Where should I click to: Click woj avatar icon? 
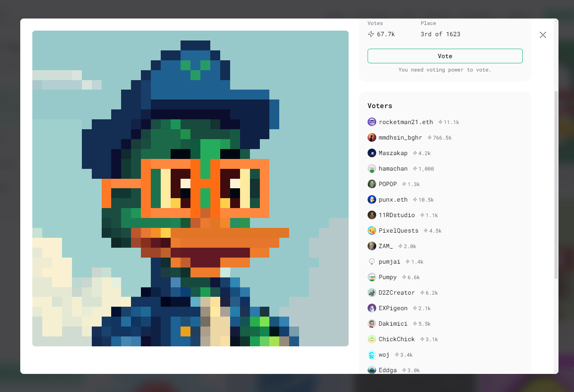click(372, 355)
